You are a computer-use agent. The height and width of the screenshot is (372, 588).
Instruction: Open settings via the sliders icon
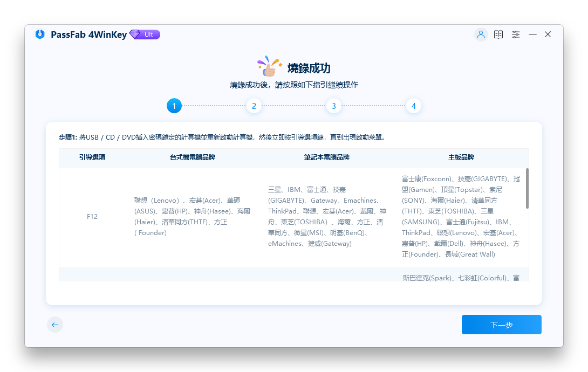click(516, 35)
